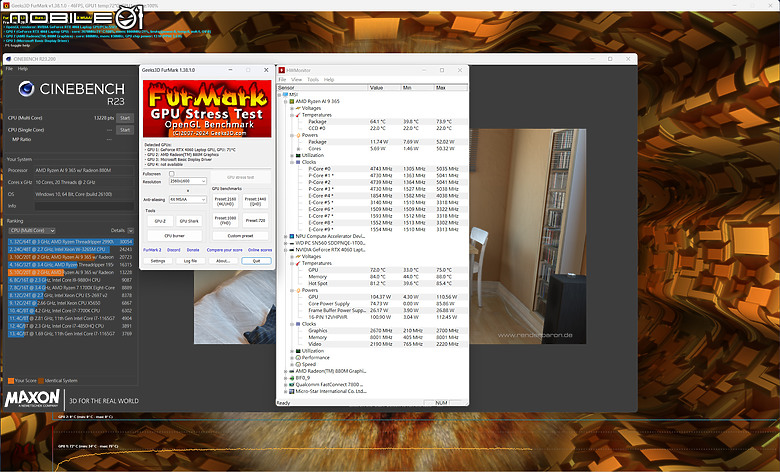Click the CPU Voltages lightning icon in HWMonitor
This screenshot has width=780, height=472.
coord(298,108)
